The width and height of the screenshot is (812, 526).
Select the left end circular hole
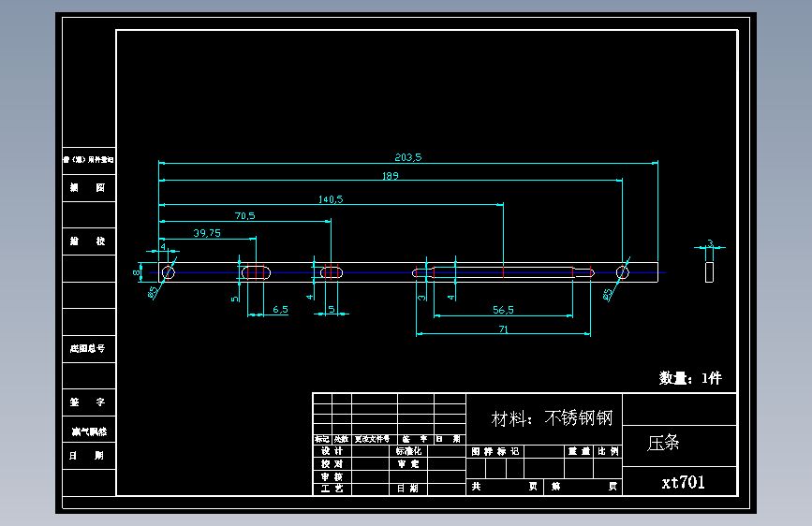pos(169,272)
